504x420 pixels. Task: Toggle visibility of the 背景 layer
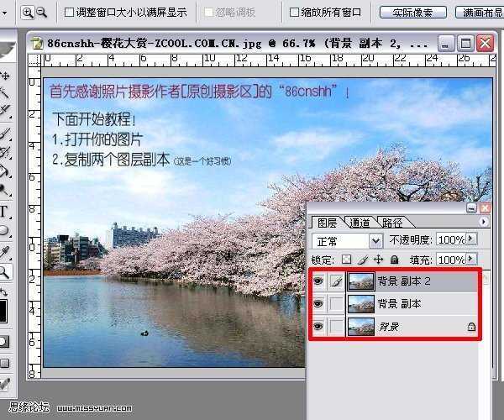pyautogui.click(x=319, y=326)
